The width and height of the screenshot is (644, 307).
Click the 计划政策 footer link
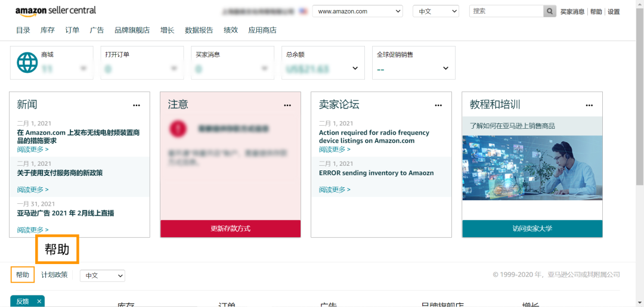tap(54, 275)
